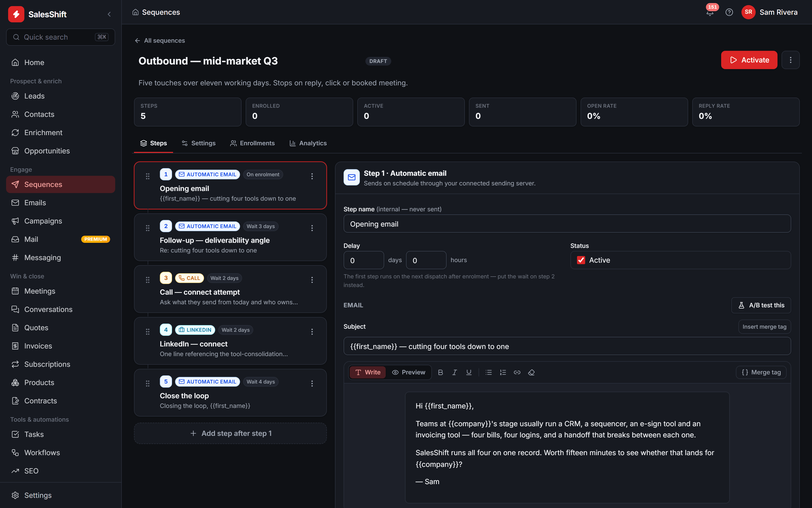
Task: Grab the drag handle of Call step
Action: click(x=148, y=280)
